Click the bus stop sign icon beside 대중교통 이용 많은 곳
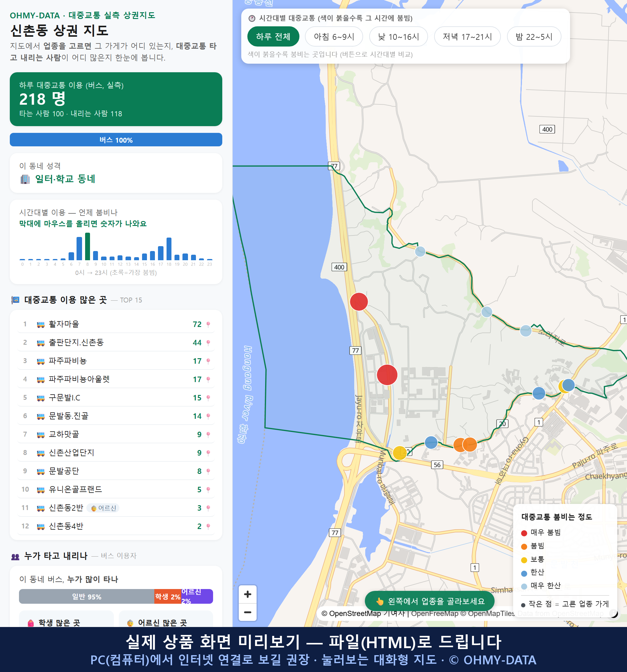Image resolution: width=627 pixels, height=672 pixels. 15,300
